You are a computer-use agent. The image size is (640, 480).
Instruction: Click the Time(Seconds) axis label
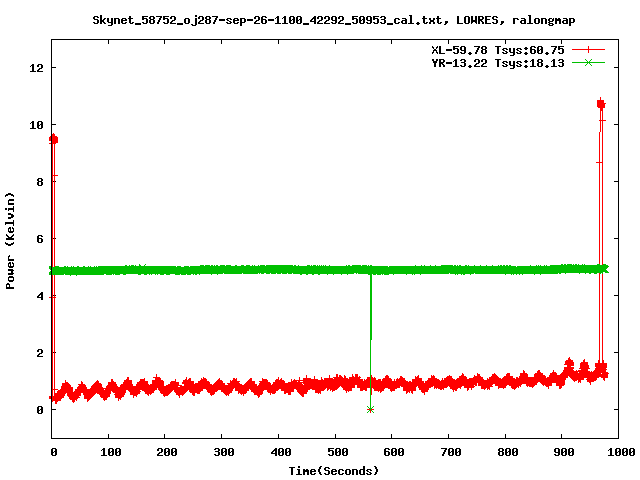click(x=333, y=471)
